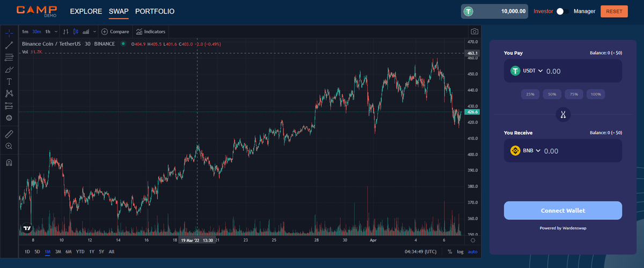Switch chart style to area
644x268 pixels.
coord(86,32)
